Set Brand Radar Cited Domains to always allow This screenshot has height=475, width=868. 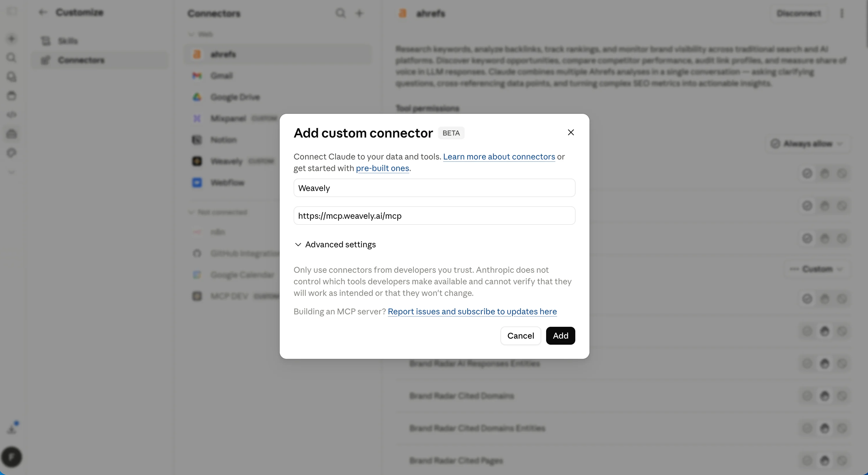pos(807,396)
